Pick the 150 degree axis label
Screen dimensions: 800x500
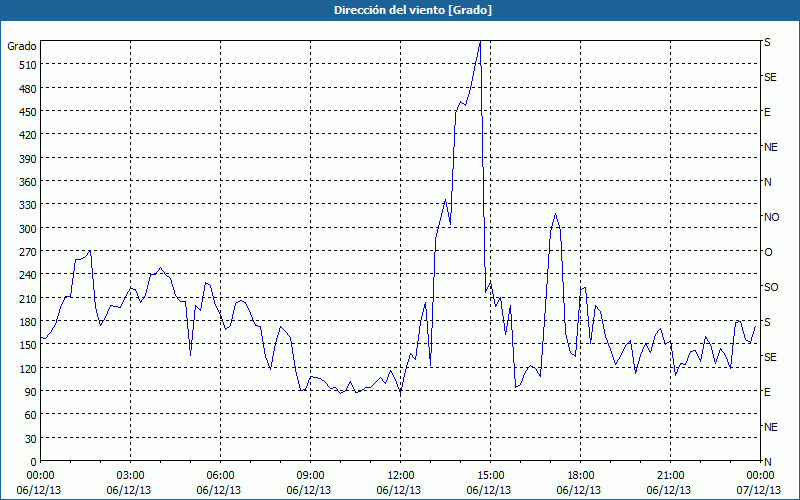pos(28,345)
